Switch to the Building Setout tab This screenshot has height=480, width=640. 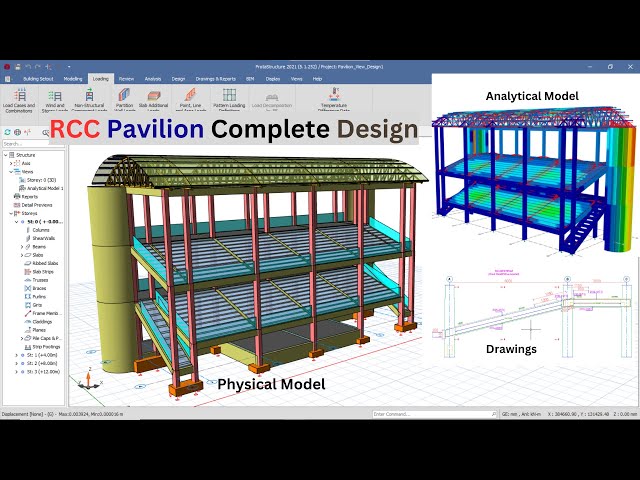pyautogui.click(x=38, y=79)
